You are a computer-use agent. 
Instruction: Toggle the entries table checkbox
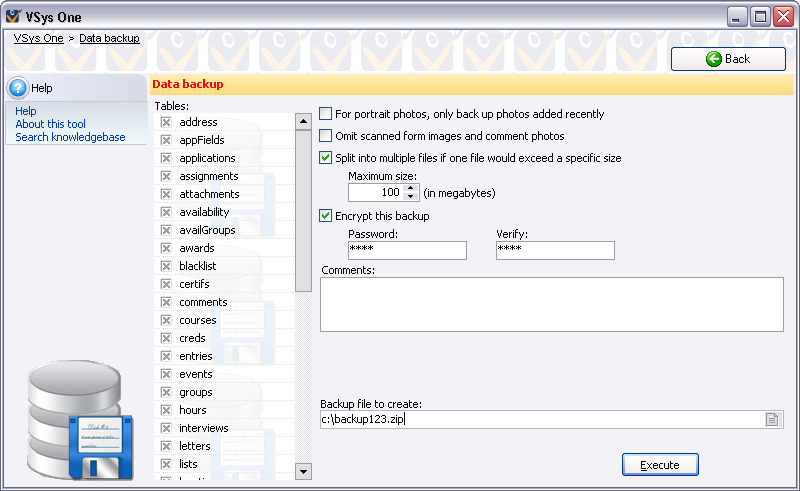click(166, 356)
